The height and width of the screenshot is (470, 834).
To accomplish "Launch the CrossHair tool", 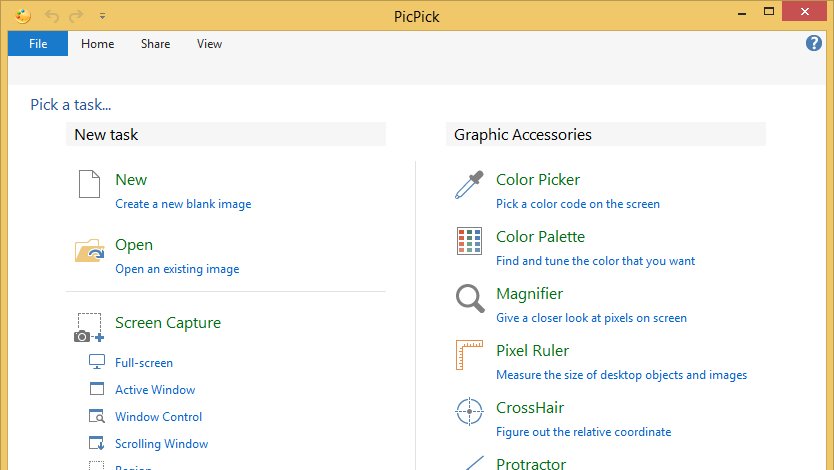I will [x=530, y=408].
